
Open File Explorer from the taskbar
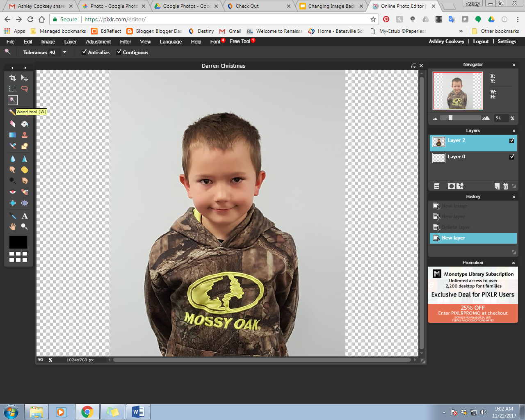coord(37,412)
